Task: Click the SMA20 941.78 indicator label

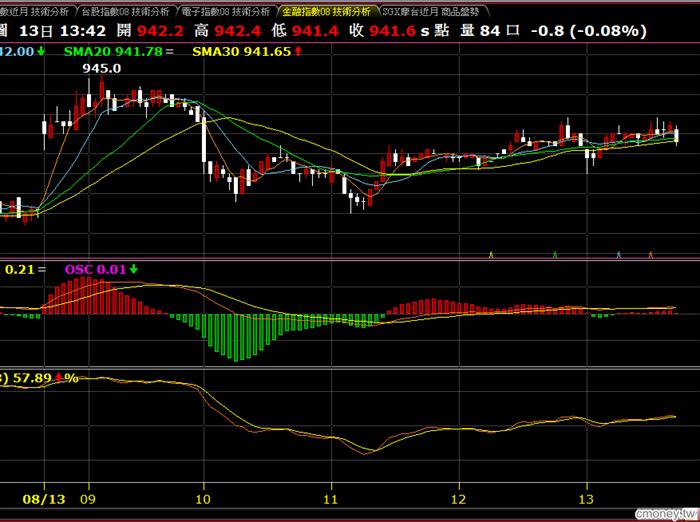Action: tap(113, 52)
